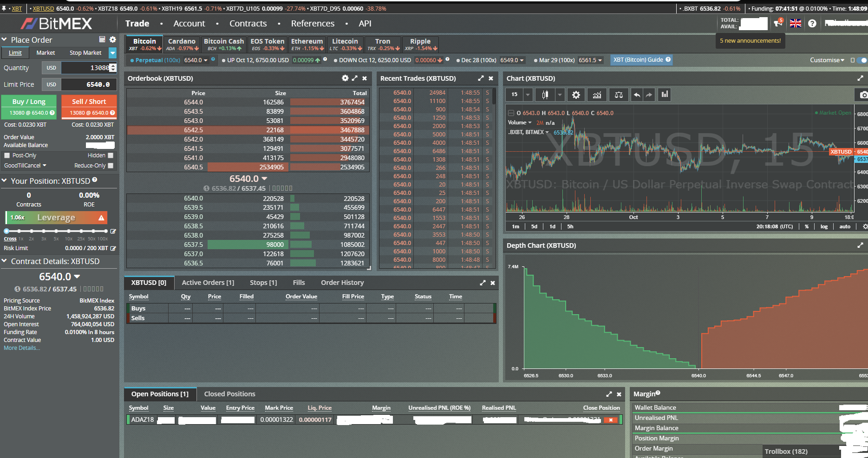Open Orderbook settings gear
This screenshot has width=868, height=458.
point(345,78)
